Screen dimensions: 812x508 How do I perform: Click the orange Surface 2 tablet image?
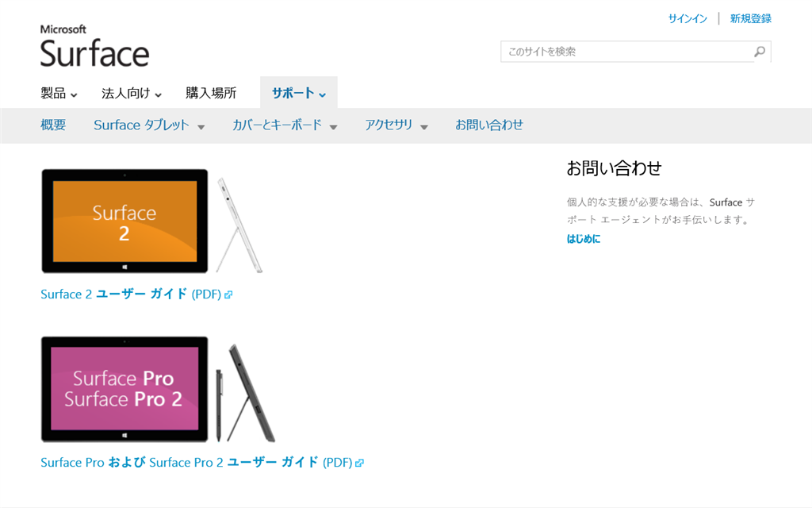click(124, 221)
